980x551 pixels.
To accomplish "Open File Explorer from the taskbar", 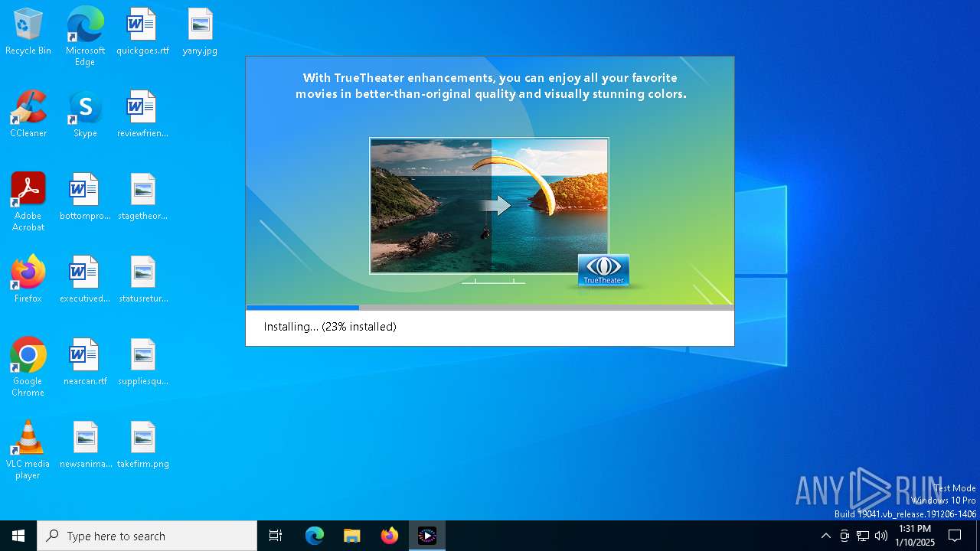I will pyautogui.click(x=352, y=536).
